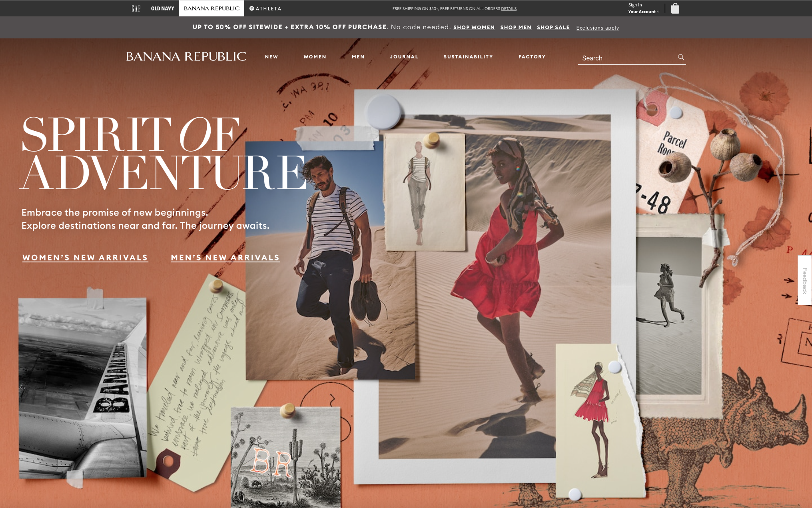
Task: Open the Men menu
Action: 358,57
